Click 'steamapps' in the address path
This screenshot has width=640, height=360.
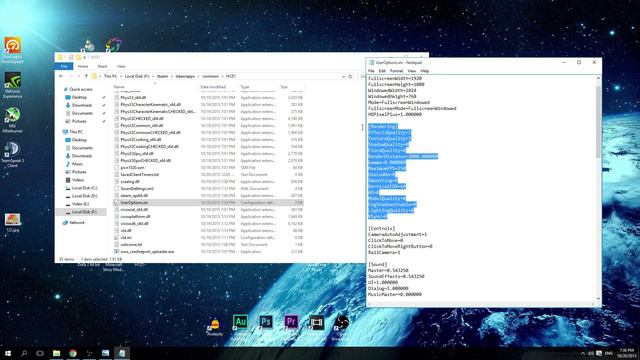[185, 76]
